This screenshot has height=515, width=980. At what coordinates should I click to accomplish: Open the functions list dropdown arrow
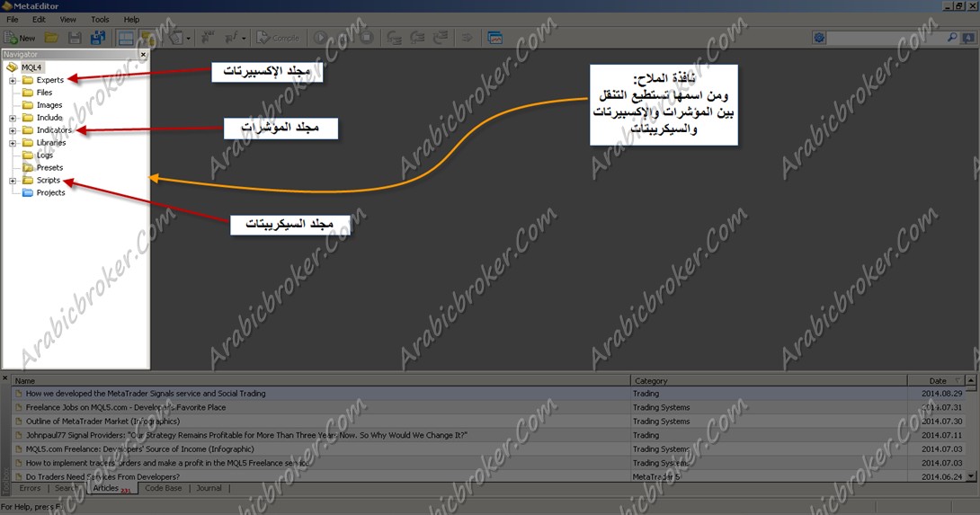click(x=244, y=39)
